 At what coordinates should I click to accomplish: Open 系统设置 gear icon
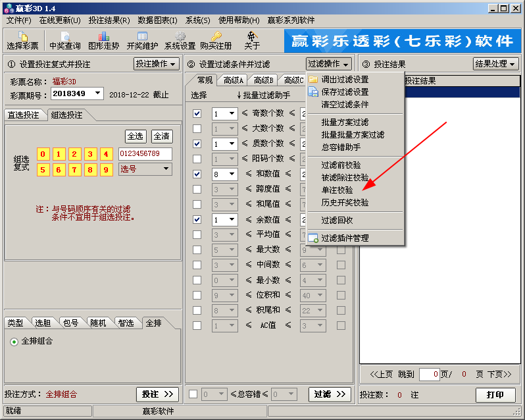(x=180, y=40)
